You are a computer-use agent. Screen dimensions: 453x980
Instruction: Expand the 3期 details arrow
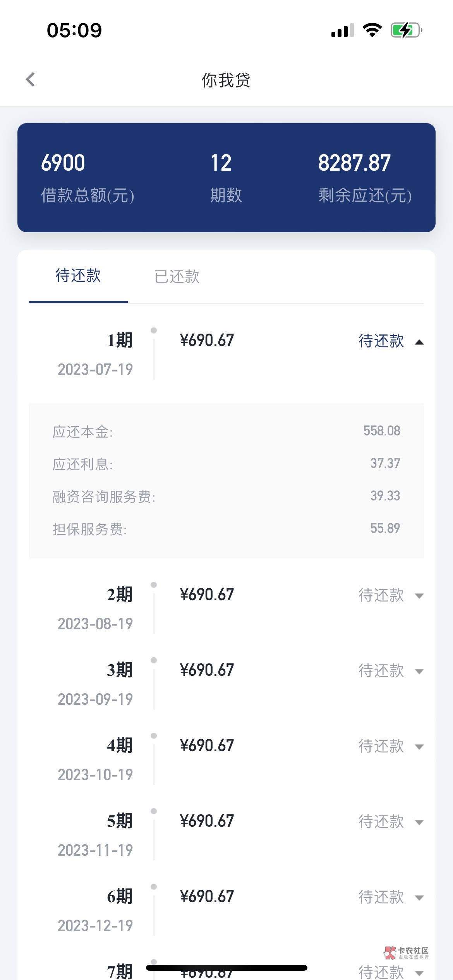pyautogui.click(x=419, y=672)
